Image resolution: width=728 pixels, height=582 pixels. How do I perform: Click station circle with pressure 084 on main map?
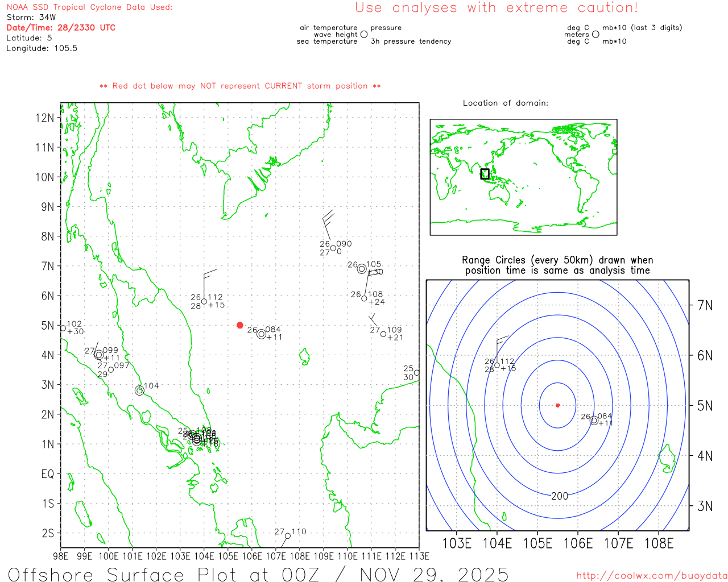pyautogui.click(x=261, y=334)
